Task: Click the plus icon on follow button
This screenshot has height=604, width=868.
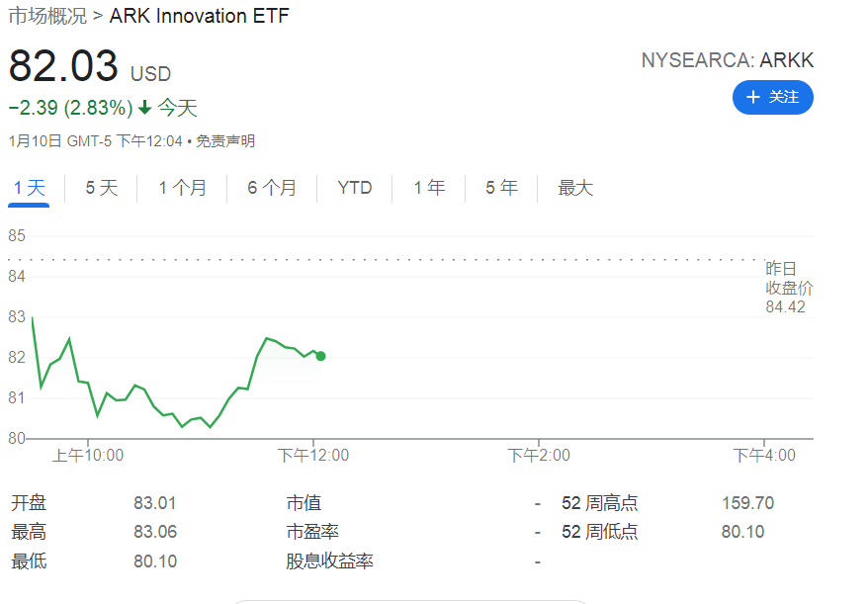Action: pos(753,97)
